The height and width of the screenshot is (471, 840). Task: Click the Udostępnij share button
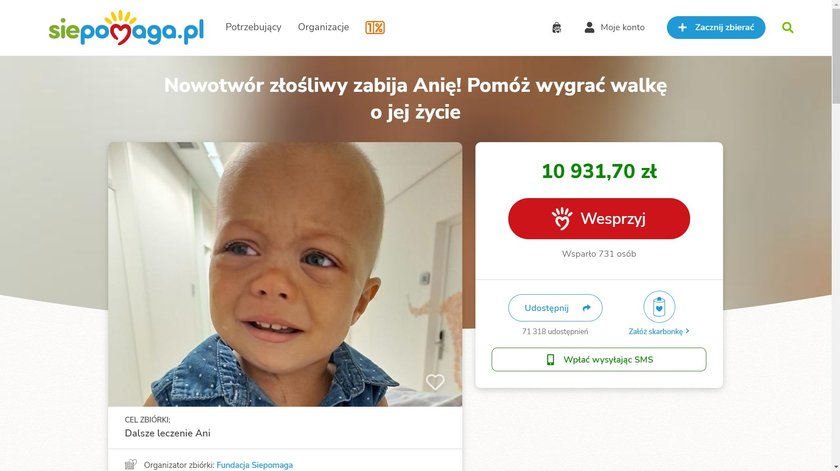click(555, 308)
